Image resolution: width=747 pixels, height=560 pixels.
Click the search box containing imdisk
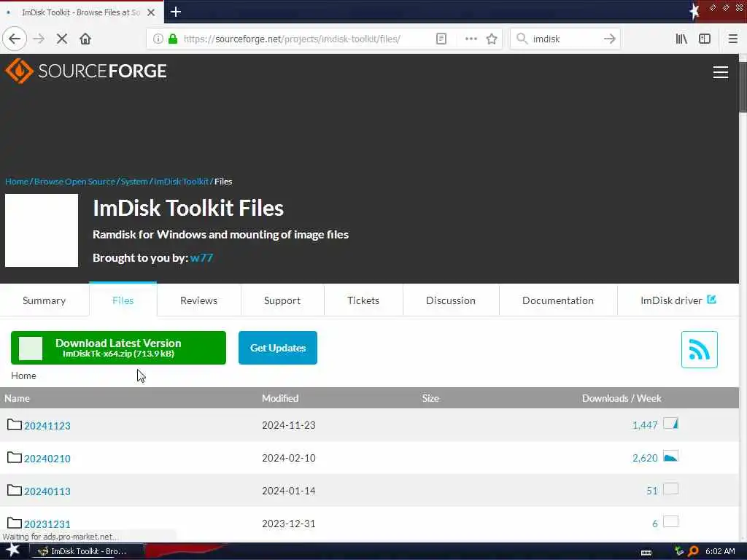pos(565,39)
